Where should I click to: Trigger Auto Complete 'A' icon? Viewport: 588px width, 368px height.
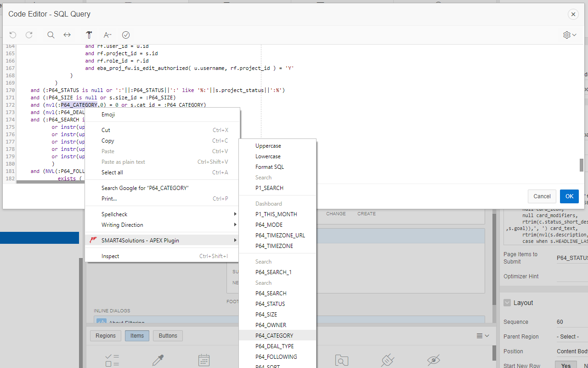click(x=107, y=35)
